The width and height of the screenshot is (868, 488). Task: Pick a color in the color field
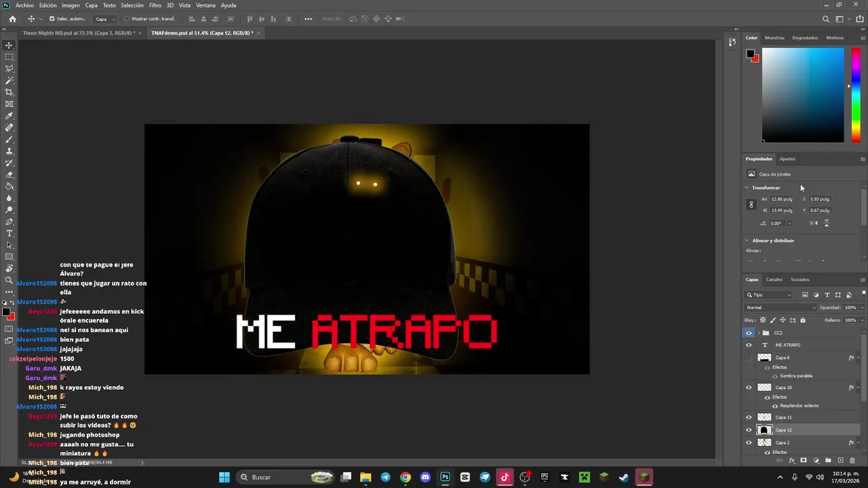point(803,94)
